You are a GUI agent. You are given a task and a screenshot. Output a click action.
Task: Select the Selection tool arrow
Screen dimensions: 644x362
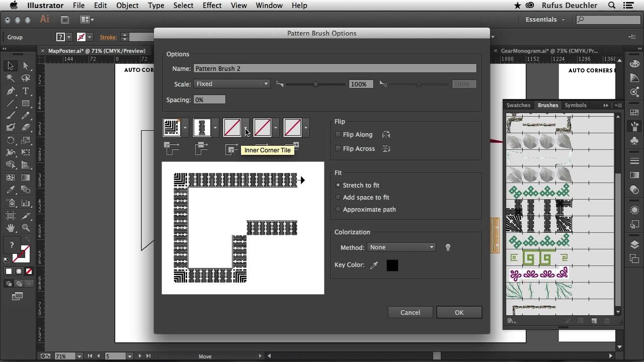tap(11, 66)
